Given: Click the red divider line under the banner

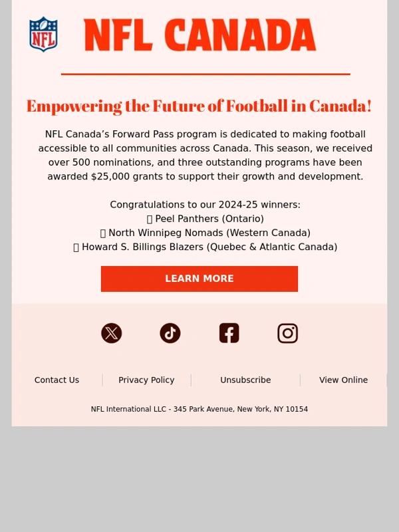Looking at the screenshot, I should (x=205, y=74).
